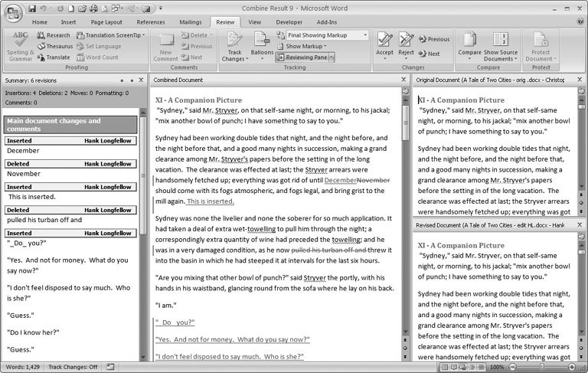Toggle the Reviewing Pane button

tap(305, 57)
